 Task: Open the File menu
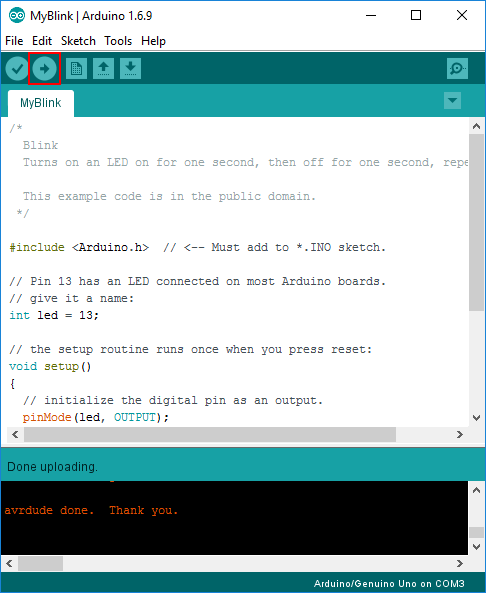(x=14, y=40)
